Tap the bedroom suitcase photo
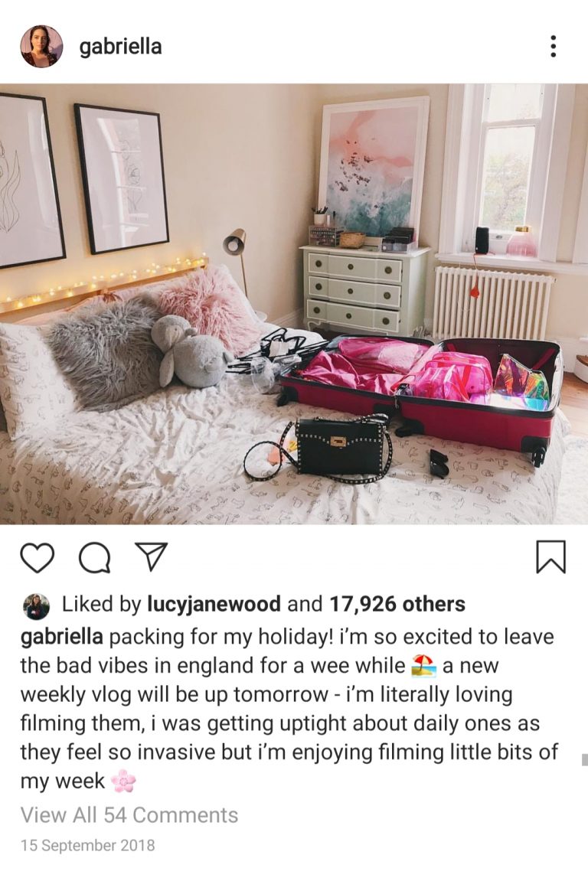Screen dimensions: 588x881 (x=294, y=304)
